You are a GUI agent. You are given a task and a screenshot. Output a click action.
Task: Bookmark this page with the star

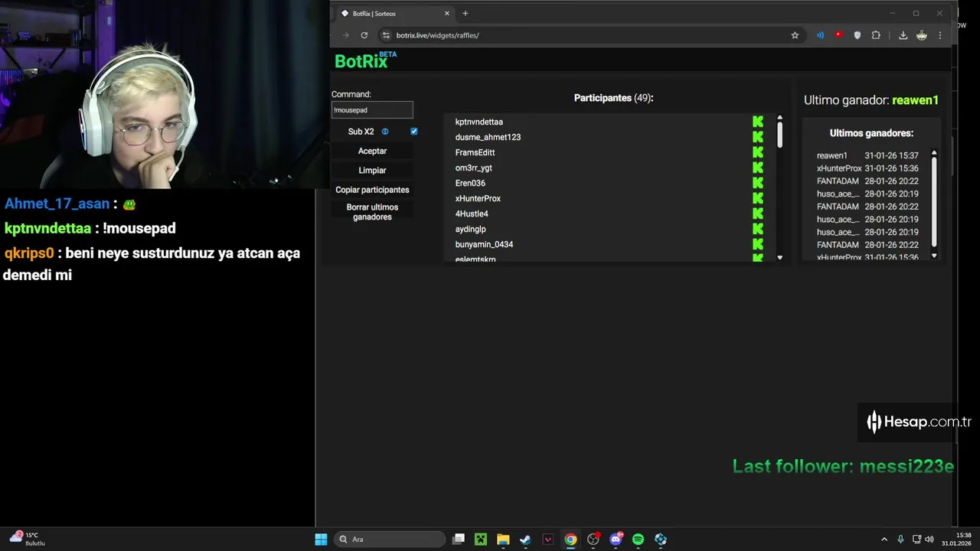[x=795, y=35]
